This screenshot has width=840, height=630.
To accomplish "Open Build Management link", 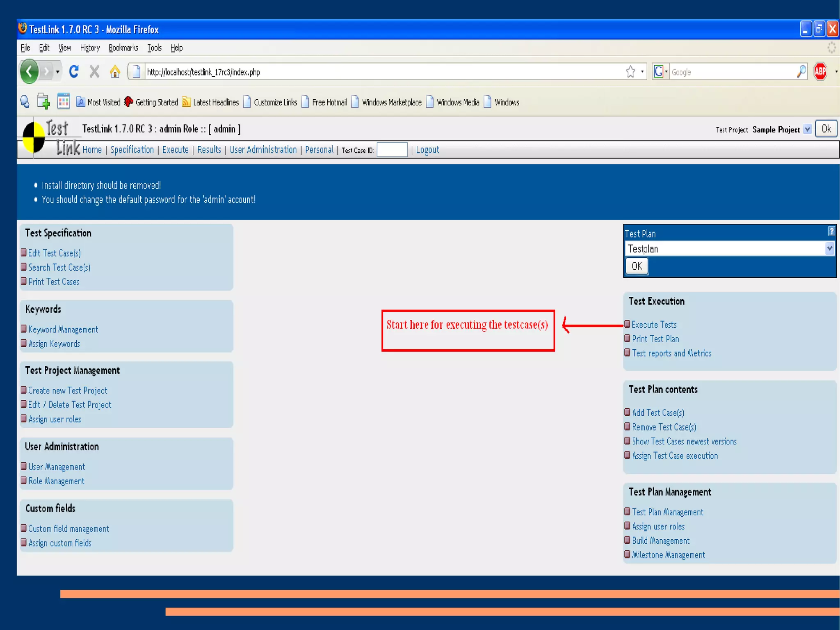I will click(x=661, y=541).
